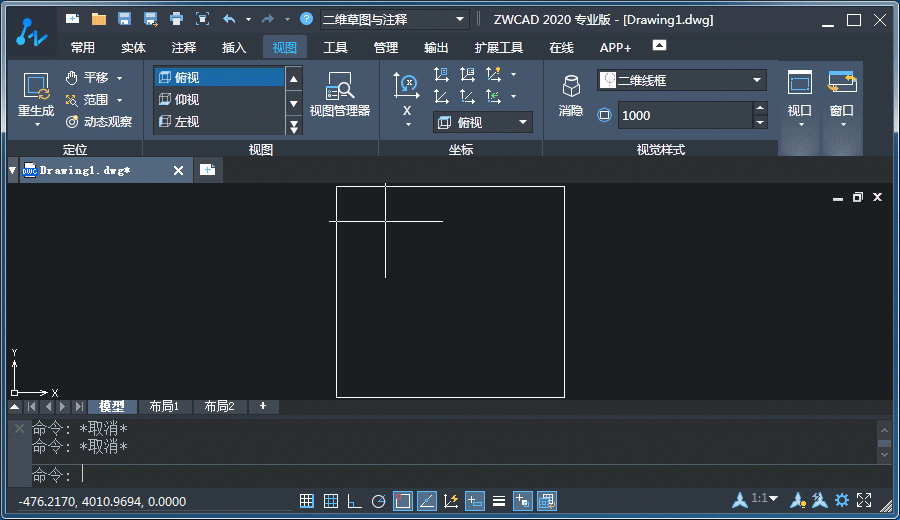Toggle ortho mode in status bar
This screenshot has height=520, width=900.
point(355,501)
